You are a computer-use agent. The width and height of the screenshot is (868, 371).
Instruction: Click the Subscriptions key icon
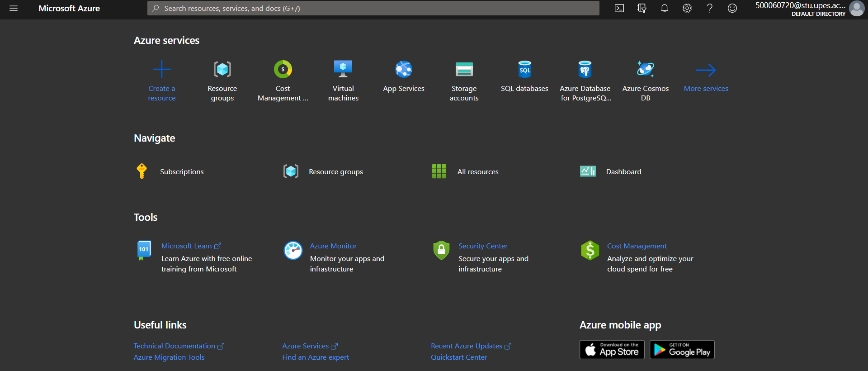pos(142,171)
